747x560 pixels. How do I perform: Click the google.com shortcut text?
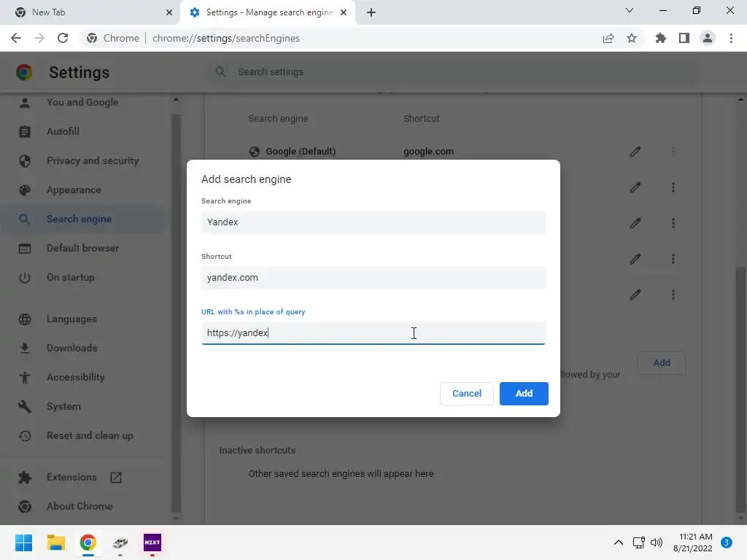point(428,152)
